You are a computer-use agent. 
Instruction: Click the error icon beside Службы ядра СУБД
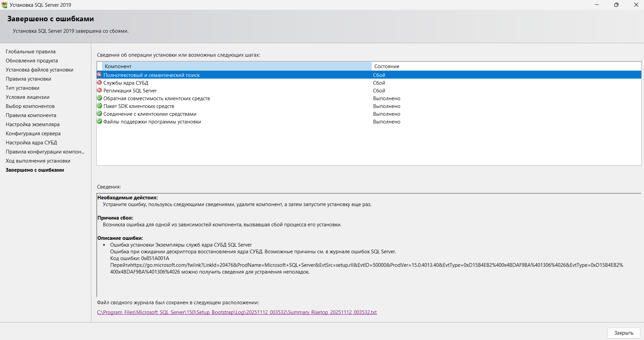(99, 83)
